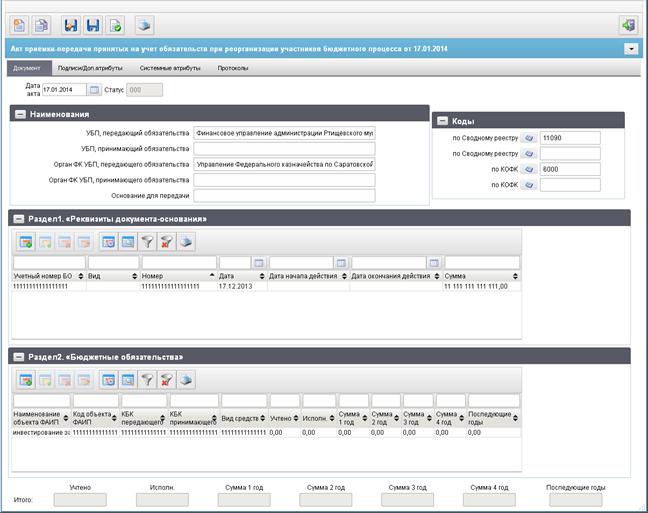Switch to Подписи/Доп.атрибуты tab
This screenshot has height=513, width=648.
[x=90, y=68]
